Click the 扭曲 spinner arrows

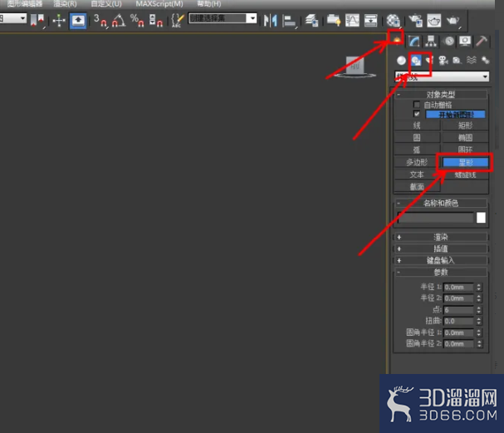[x=479, y=321]
